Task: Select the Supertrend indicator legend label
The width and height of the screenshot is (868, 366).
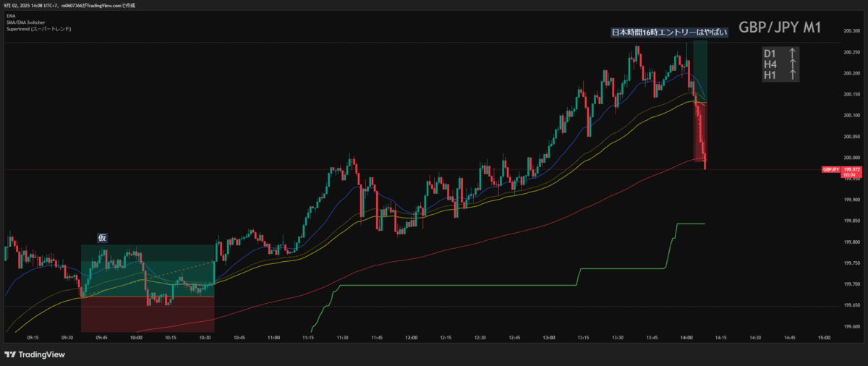Action: pyautogui.click(x=41, y=29)
